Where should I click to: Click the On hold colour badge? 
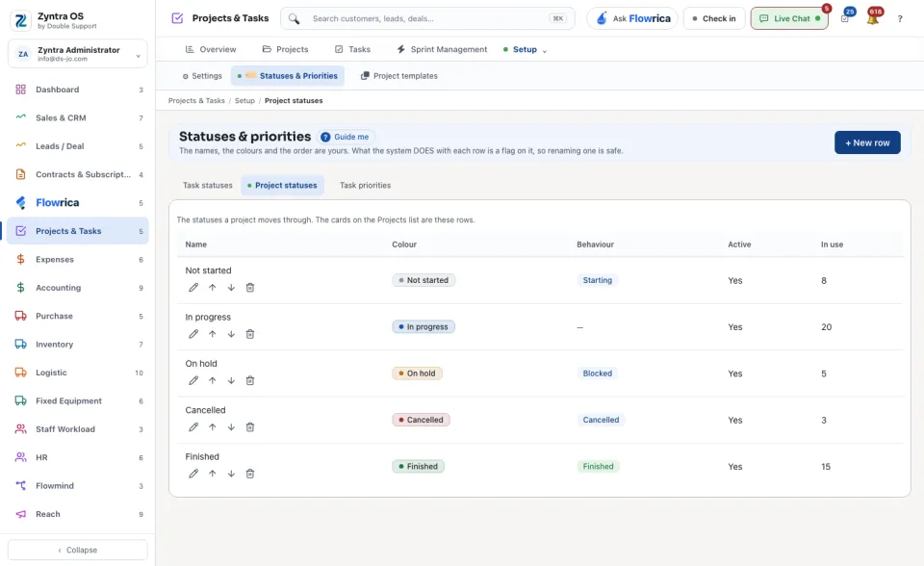(417, 373)
